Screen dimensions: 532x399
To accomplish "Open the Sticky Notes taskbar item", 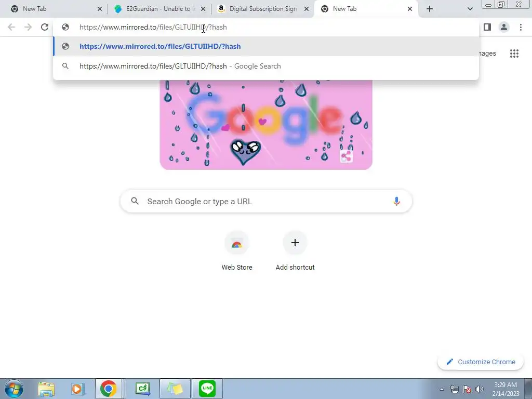I will pos(175,389).
